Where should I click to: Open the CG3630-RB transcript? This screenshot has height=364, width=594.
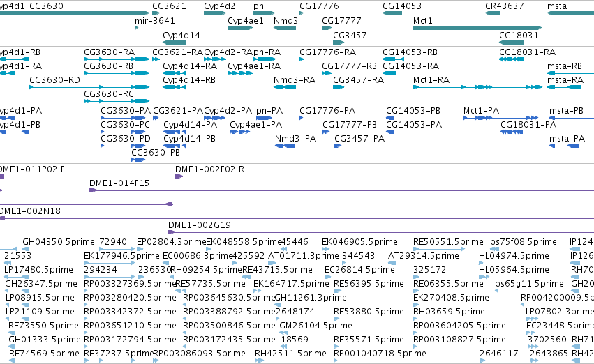click(117, 73)
